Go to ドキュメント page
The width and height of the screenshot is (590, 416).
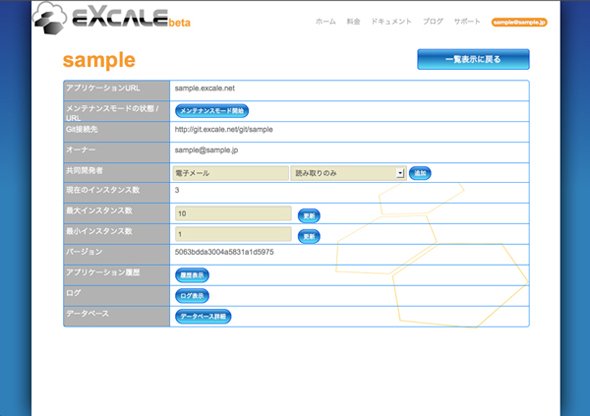[x=391, y=21]
